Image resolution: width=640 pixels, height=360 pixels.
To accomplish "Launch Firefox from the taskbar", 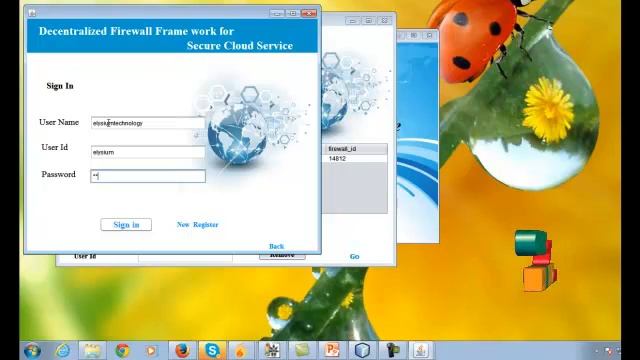I will point(182,351).
